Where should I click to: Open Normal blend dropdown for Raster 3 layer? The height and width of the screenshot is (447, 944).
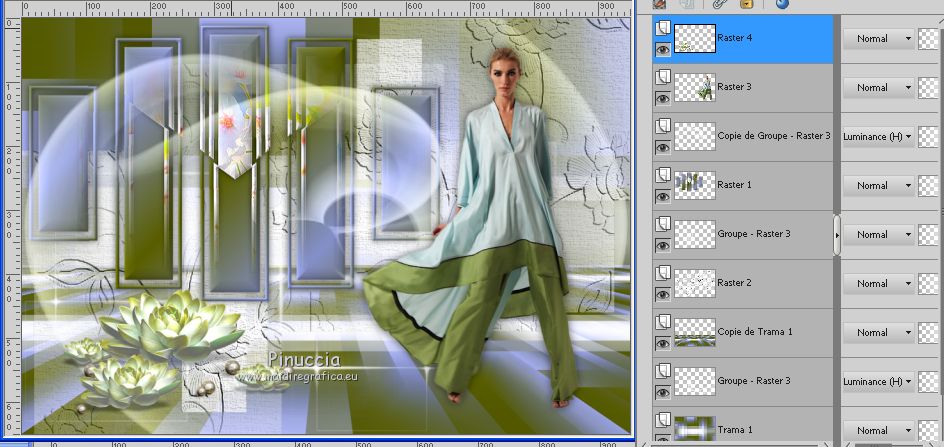pos(878,87)
